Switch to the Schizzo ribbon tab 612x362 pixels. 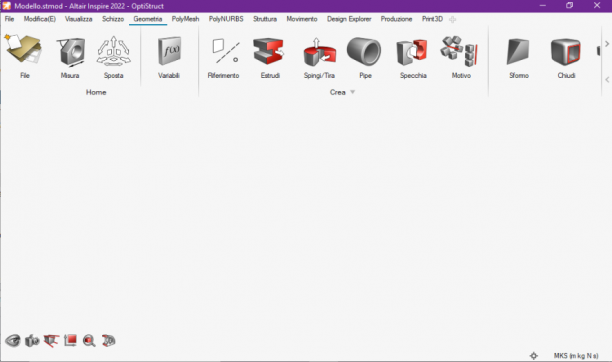(x=113, y=19)
